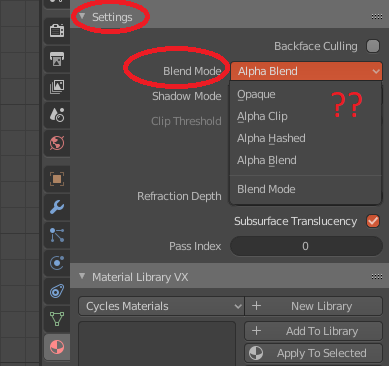The image size is (389, 366).
Task: Choose Alpha Hashed from the blend mode list
Action: [x=306, y=138]
